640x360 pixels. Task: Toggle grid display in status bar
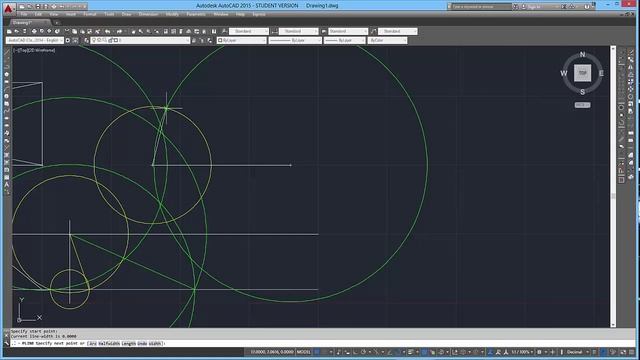coord(317,352)
